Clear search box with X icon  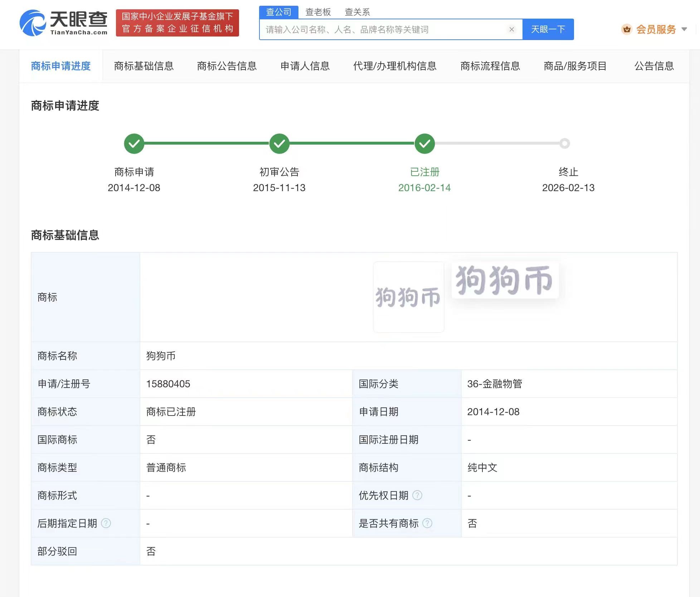pyautogui.click(x=511, y=29)
